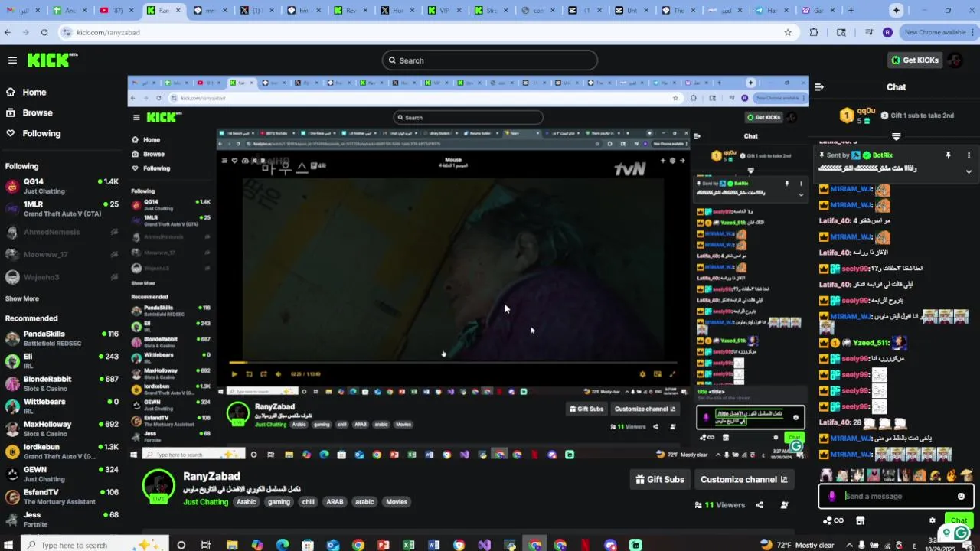980x551 pixels.
Task: Open lordkebun recommended channel
Action: coord(61,452)
